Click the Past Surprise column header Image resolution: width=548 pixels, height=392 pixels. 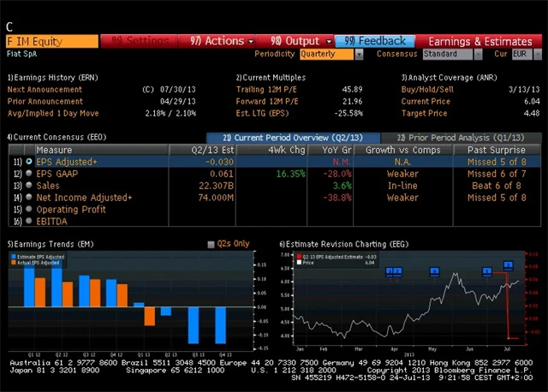[x=497, y=150]
